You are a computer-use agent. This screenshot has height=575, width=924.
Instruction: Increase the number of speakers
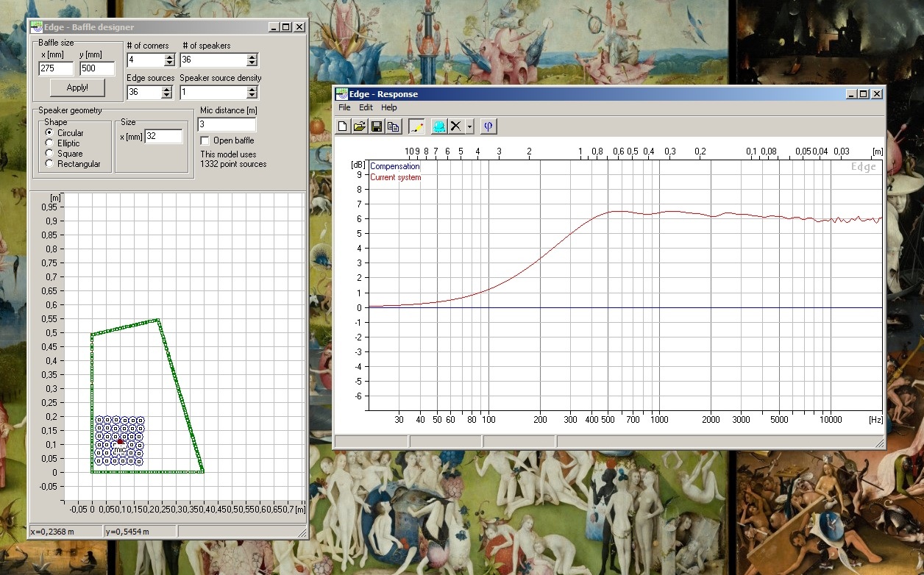click(x=252, y=57)
